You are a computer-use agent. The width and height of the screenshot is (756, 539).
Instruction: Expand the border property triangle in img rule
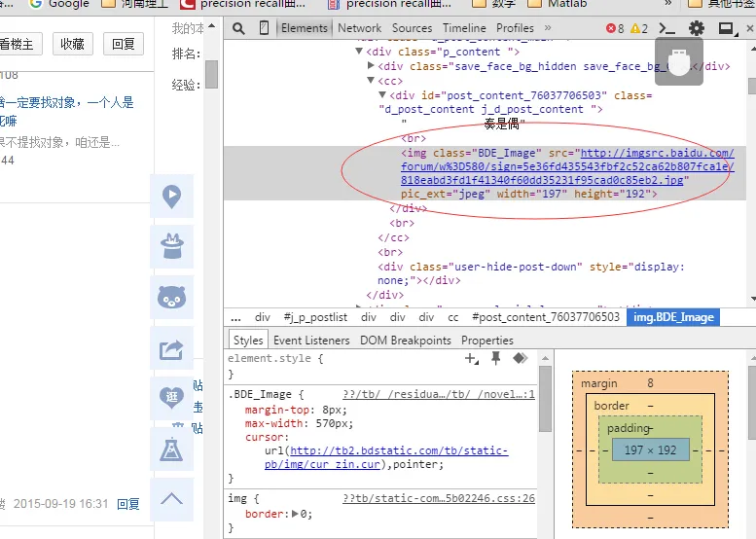tap(293, 514)
